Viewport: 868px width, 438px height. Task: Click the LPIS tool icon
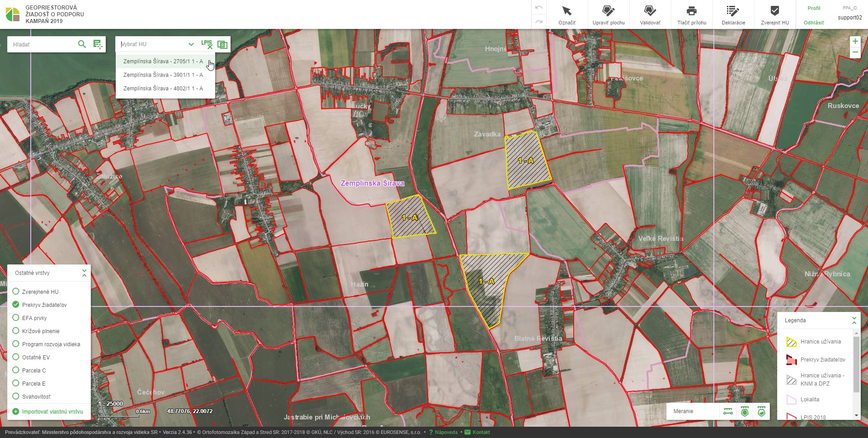(207, 44)
